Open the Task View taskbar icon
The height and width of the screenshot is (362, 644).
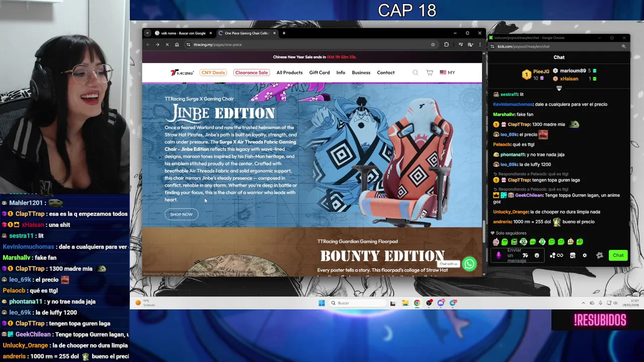click(393, 303)
